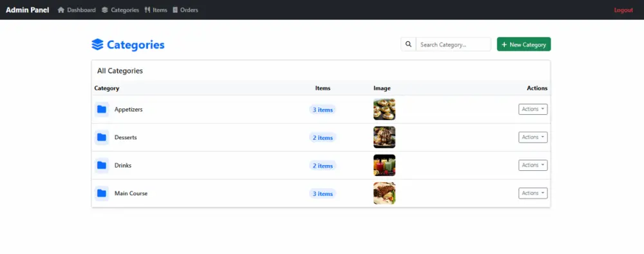The width and height of the screenshot is (644, 254).
Task: Click the '2 items' badge for Desserts
Action: (x=323, y=138)
